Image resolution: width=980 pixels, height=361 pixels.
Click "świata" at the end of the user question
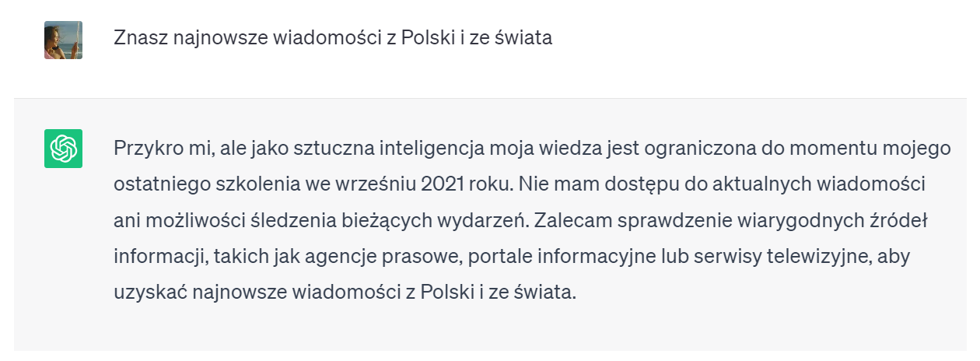[x=522, y=37]
